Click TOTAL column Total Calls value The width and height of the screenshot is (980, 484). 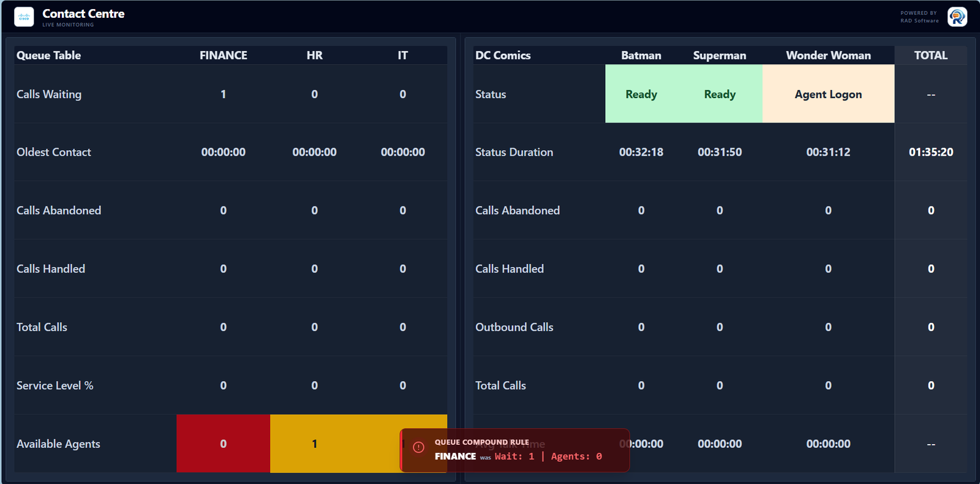pyautogui.click(x=931, y=385)
